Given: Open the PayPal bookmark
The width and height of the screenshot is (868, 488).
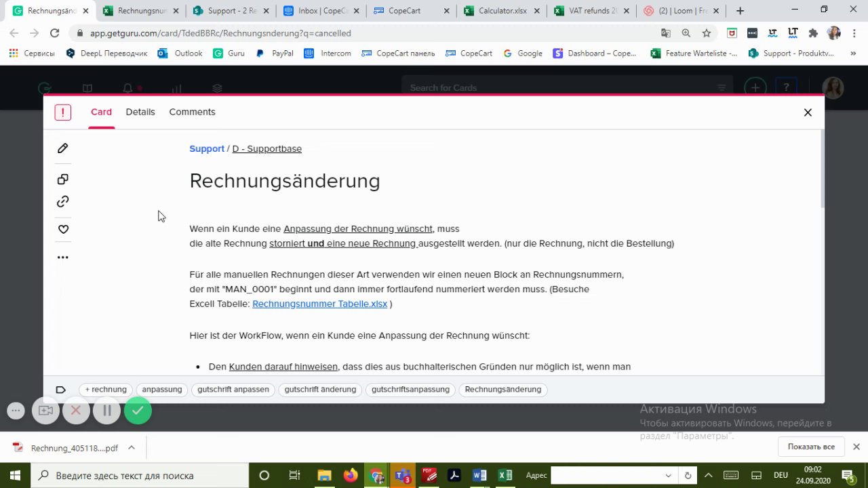Looking at the screenshot, I should pyautogui.click(x=275, y=53).
